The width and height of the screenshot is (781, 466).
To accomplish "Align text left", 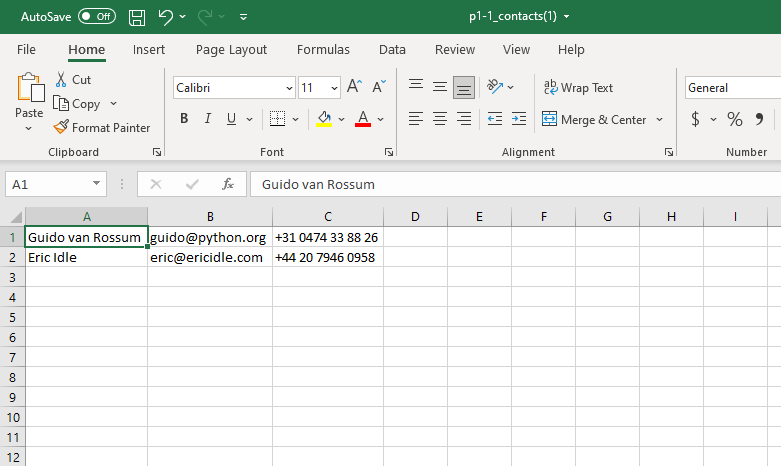I will (416, 119).
